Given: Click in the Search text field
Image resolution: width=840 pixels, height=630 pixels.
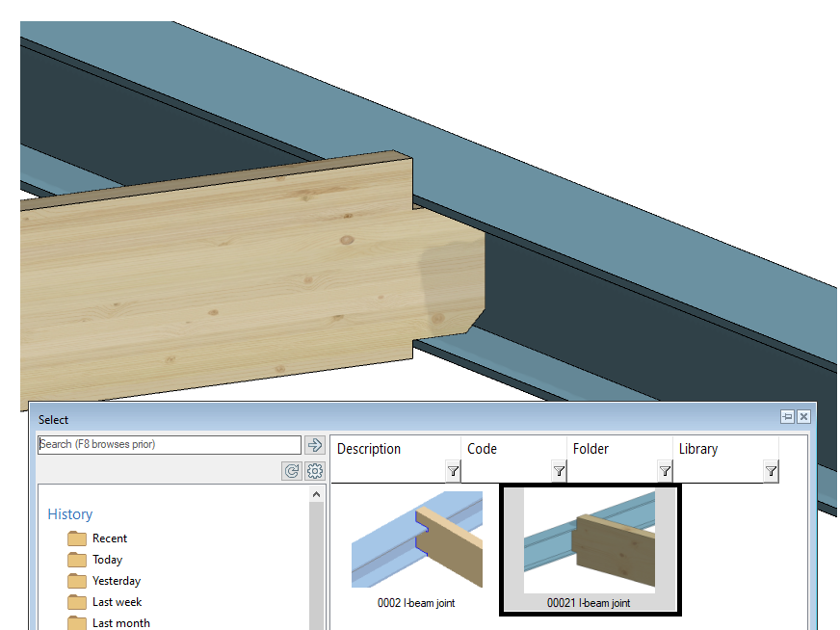Looking at the screenshot, I should coord(169,445).
